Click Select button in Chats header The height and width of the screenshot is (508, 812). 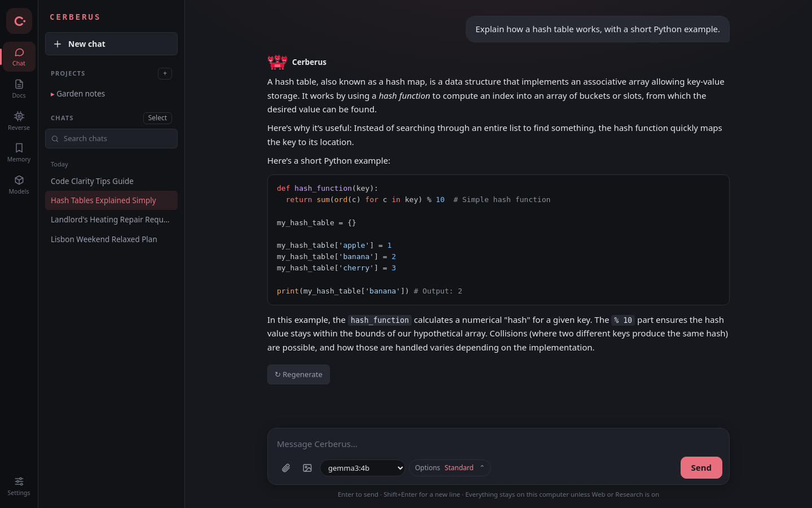click(x=157, y=118)
